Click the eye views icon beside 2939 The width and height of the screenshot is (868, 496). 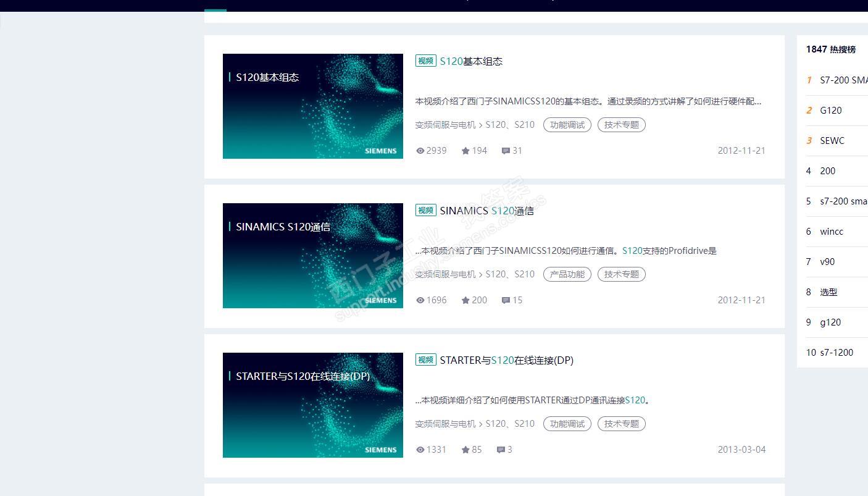(420, 151)
